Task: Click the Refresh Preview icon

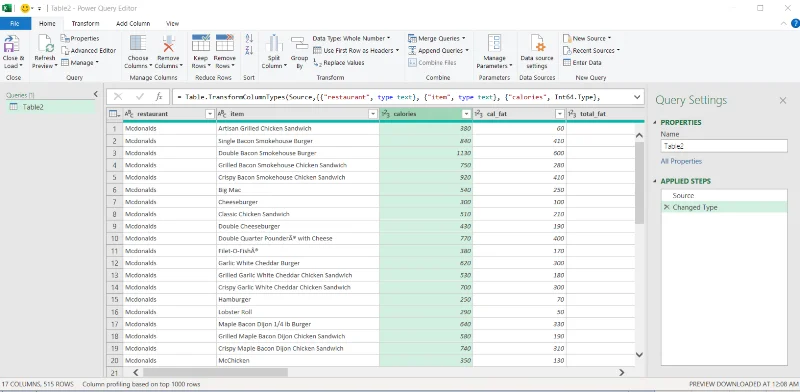Action: coord(45,43)
